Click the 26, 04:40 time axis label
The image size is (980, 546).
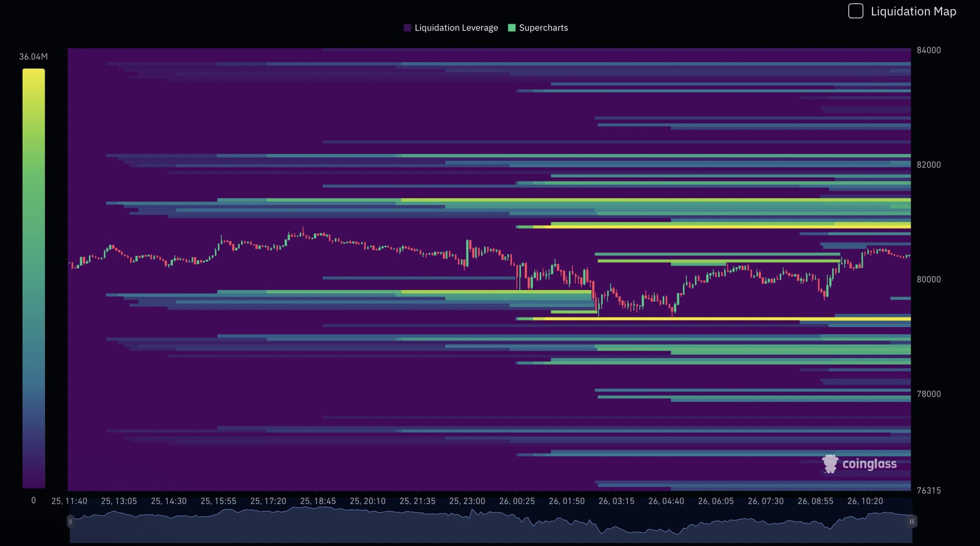pos(666,501)
